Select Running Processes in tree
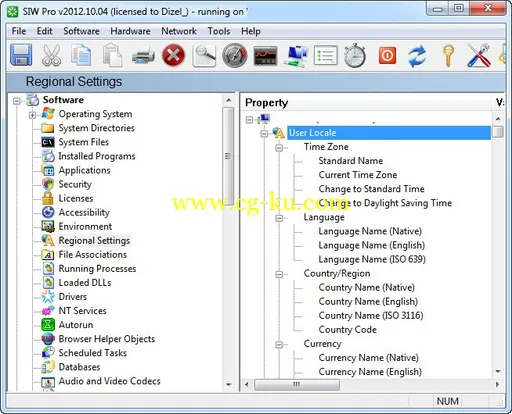 (x=97, y=268)
